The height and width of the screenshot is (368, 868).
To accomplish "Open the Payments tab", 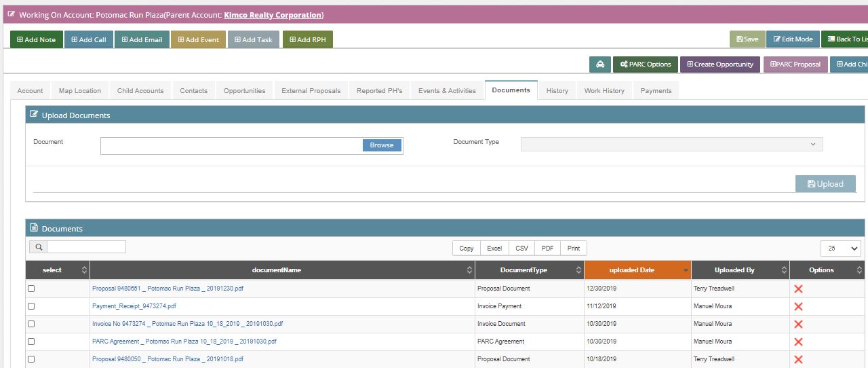I will pos(656,90).
